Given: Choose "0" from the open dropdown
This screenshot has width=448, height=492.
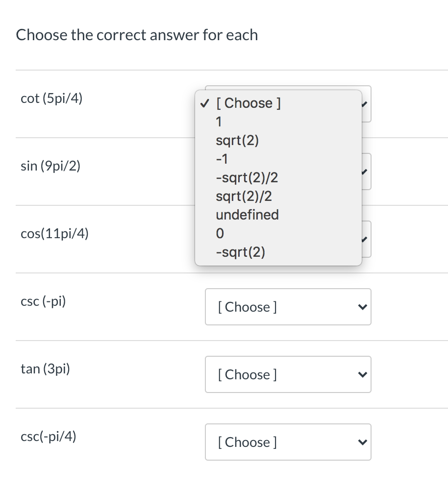Looking at the screenshot, I should [x=219, y=233].
